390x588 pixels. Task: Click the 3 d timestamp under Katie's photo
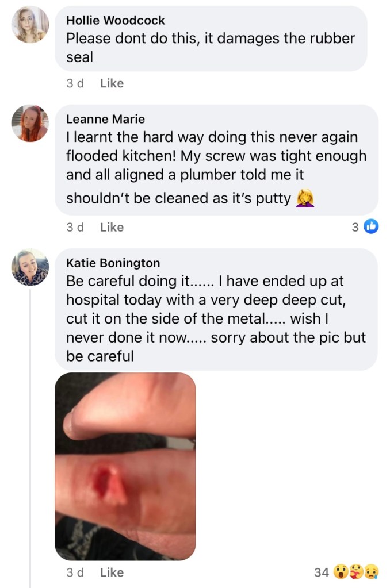pyautogui.click(x=75, y=572)
